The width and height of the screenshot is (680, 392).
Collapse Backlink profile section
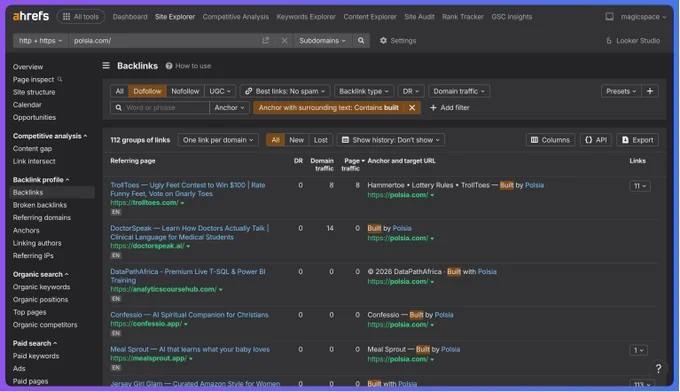tap(41, 180)
